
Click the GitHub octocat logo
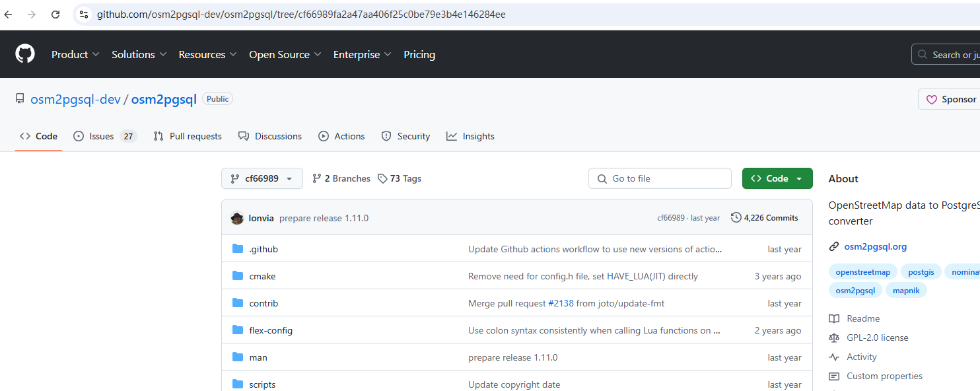pyautogui.click(x=25, y=54)
